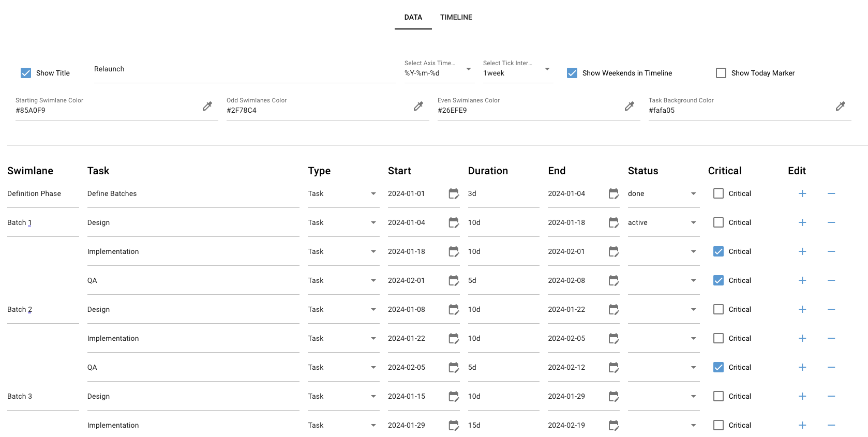Open start date calendar showing 2024-01-15
Image resolution: width=868 pixels, height=437 pixels.
tap(454, 397)
